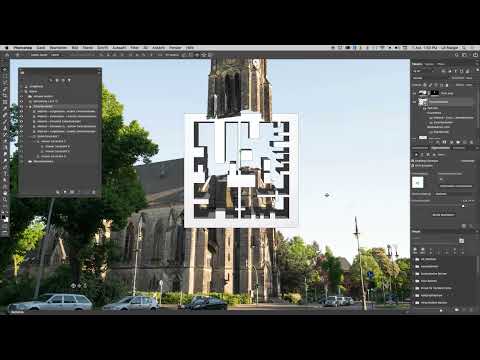Open macOS Spotlight search in menu bar

tap(464, 48)
